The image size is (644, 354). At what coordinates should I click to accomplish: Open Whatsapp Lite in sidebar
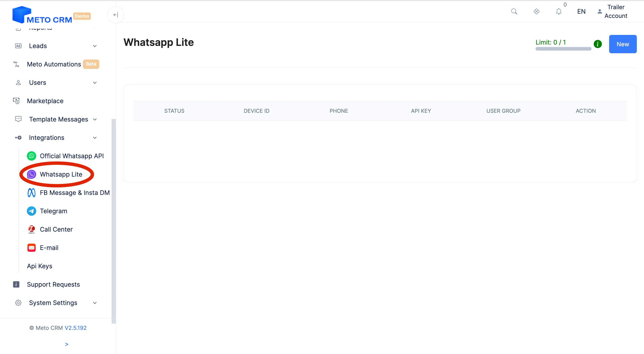(61, 174)
